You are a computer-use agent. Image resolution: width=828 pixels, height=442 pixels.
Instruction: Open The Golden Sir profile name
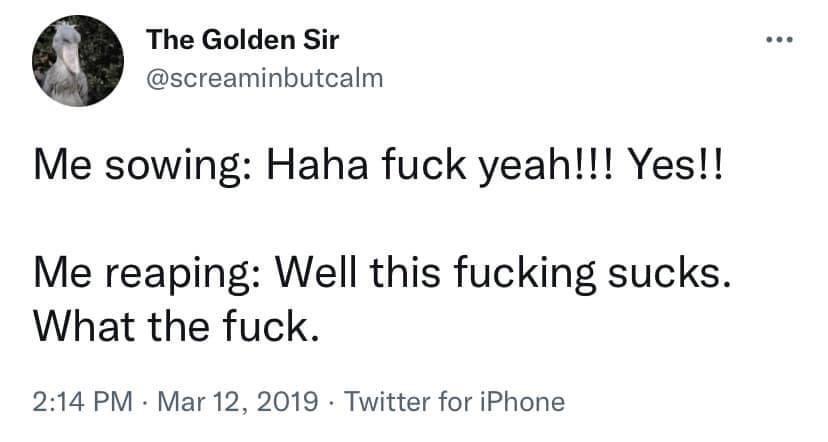coord(243,40)
